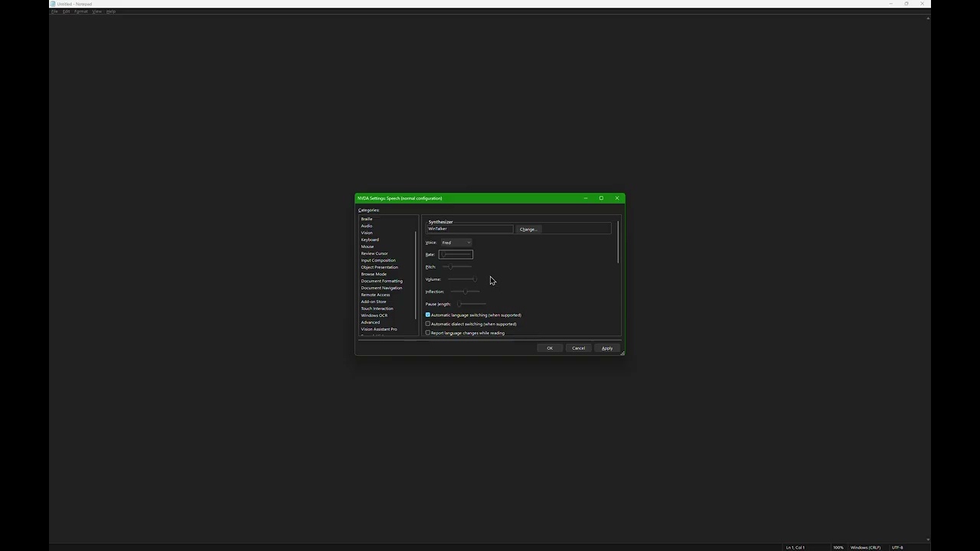Select the Windows OCR category
This screenshot has height=551, width=980.
click(374, 315)
